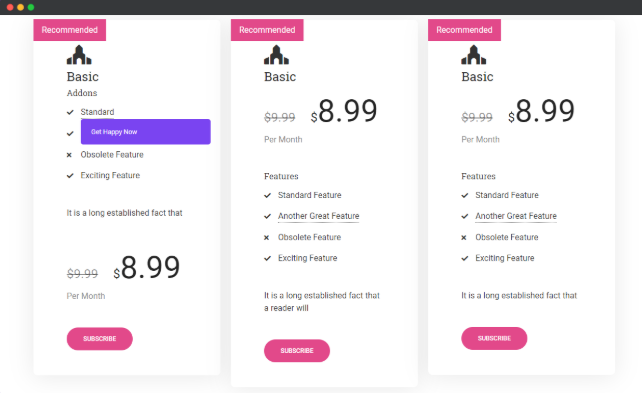The height and width of the screenshot is (393, 642).
Task: Click the Basic title on the middle card
Action: pos(280,77)
